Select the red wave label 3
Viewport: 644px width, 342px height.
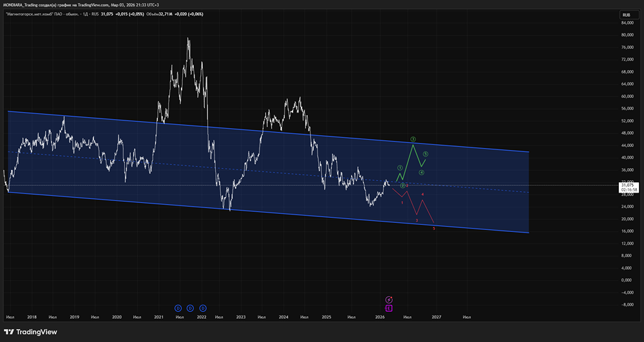(x=417, y=220)
